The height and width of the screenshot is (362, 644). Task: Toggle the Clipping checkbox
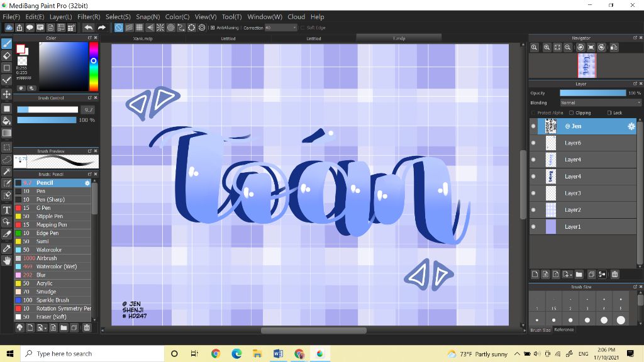[x=571, y=113]
